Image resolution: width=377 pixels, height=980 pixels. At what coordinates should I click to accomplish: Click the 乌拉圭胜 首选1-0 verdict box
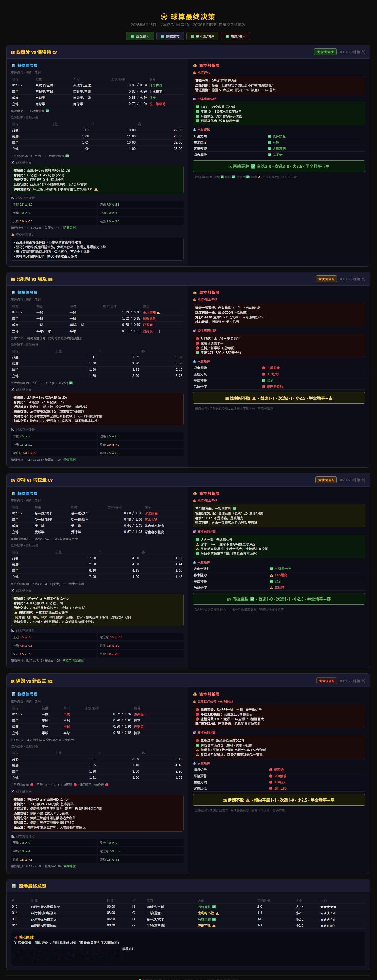pyautogui.click(x=279, y=599)
